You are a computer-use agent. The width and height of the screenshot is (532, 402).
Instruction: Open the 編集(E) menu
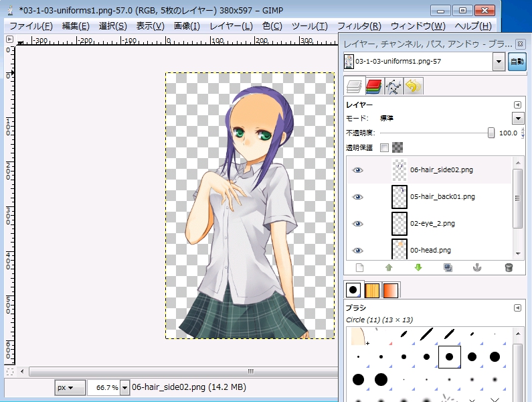tap(76, 26)
